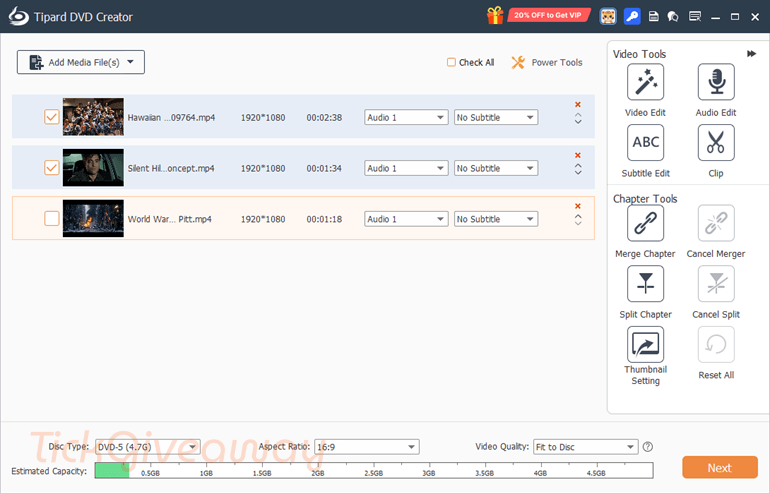Select the Split Chapter tool
The width and height of the screenshot is (770, 494).
click(x=645, y=284)
